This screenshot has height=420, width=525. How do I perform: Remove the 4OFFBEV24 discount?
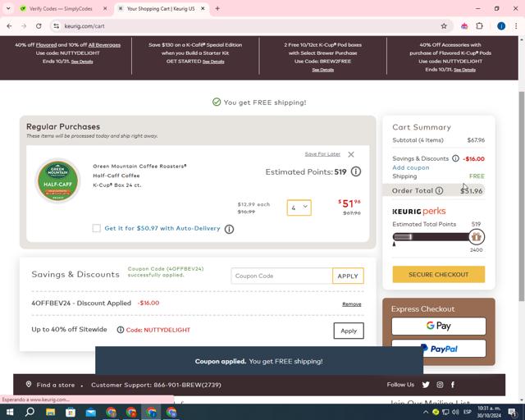coord(352,304)
